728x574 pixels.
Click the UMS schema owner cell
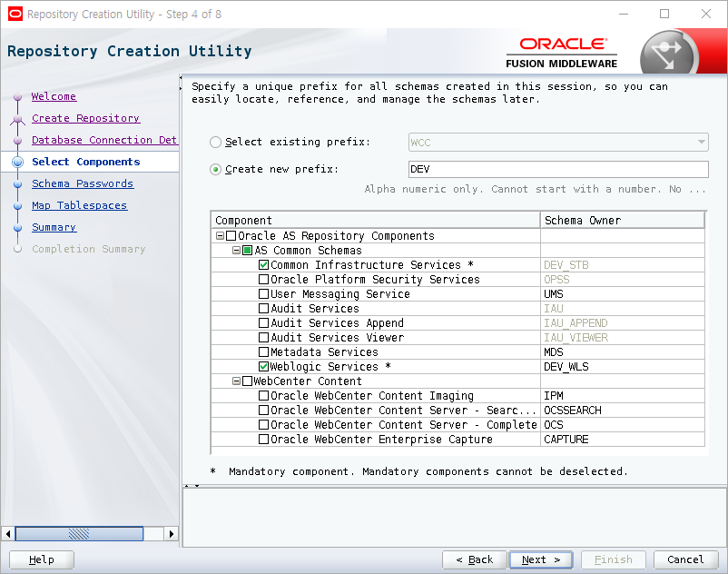click(623, 293)
